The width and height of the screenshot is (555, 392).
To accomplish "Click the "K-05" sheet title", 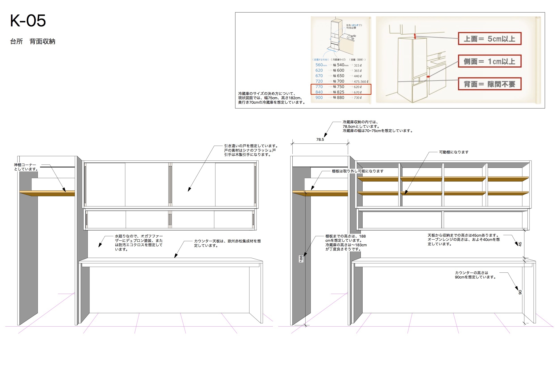I will click(x=28, y=21).
